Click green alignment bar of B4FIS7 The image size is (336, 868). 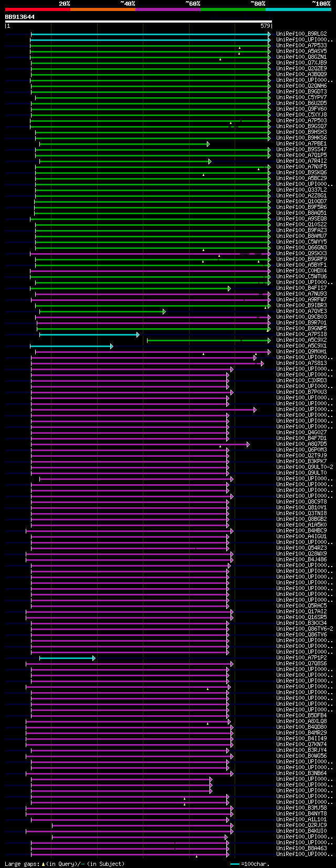coord(130,288)
